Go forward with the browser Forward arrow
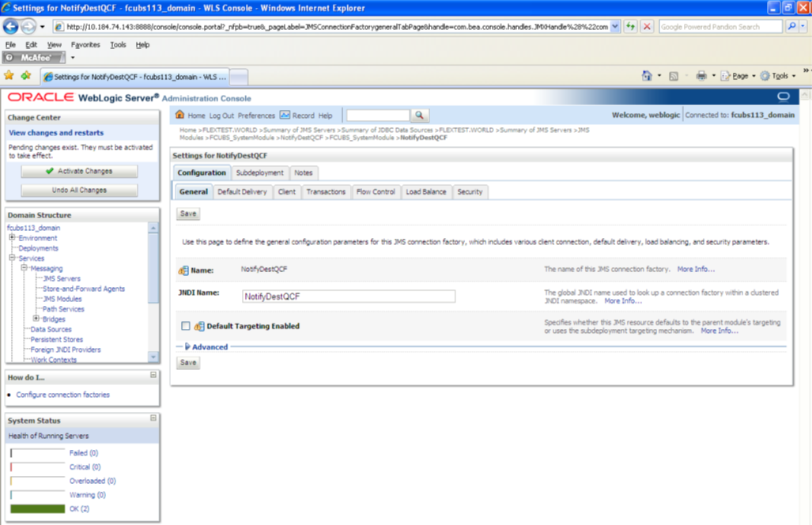The width and height of the screenshot is (812, 525). pos(28,26)
